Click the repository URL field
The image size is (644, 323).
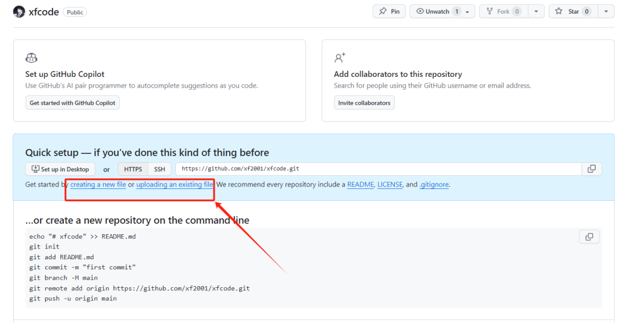click(x=378, y=169)
